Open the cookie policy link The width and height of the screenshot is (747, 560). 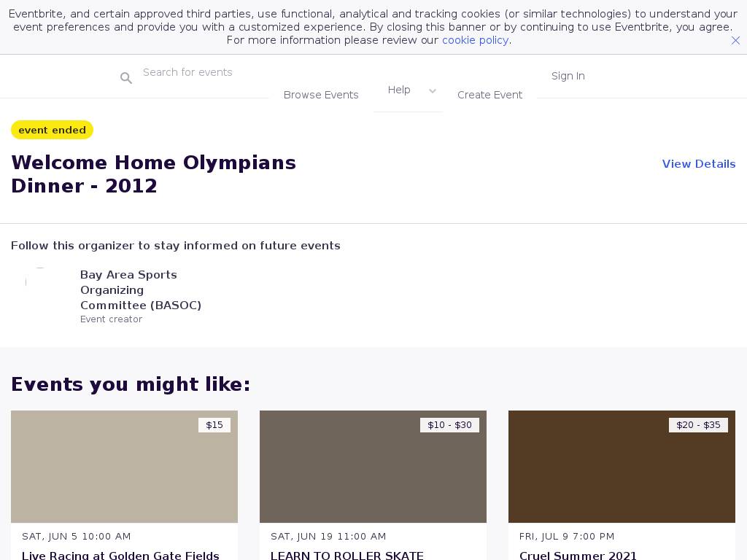coord(475,40)
